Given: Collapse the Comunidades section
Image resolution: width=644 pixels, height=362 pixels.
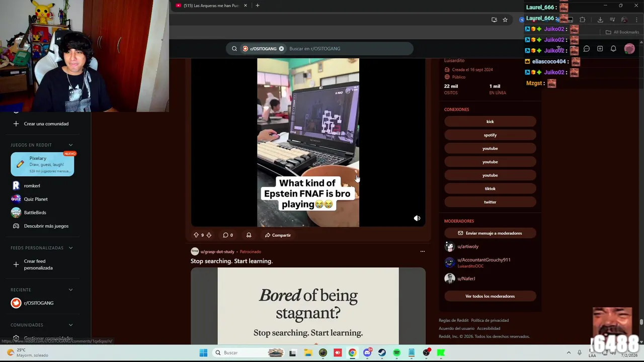Looking at the screenshot, I should click(70, 325).
